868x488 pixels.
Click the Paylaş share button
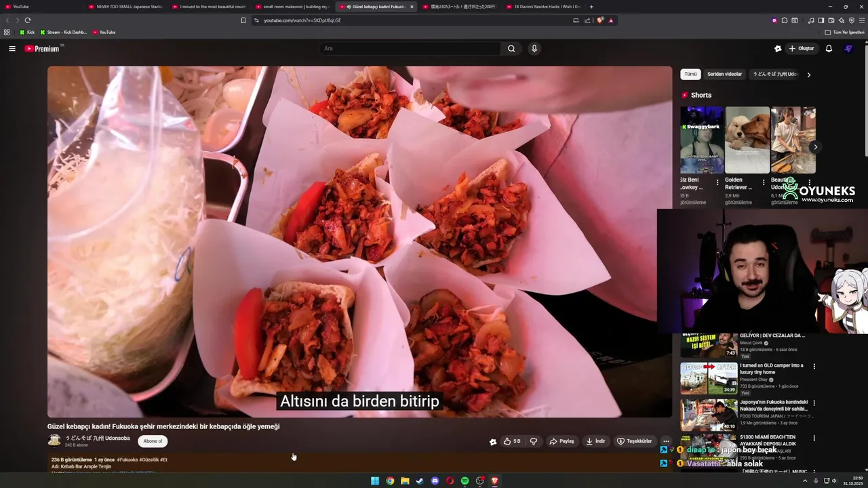click(x=561, y=441)
